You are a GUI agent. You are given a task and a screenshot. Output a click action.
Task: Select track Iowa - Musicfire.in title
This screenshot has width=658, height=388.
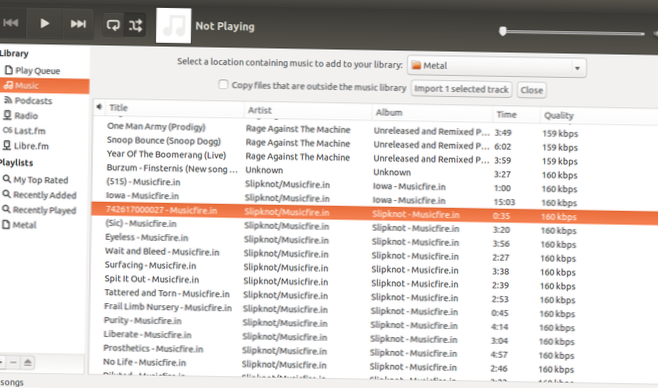(142, 196)
